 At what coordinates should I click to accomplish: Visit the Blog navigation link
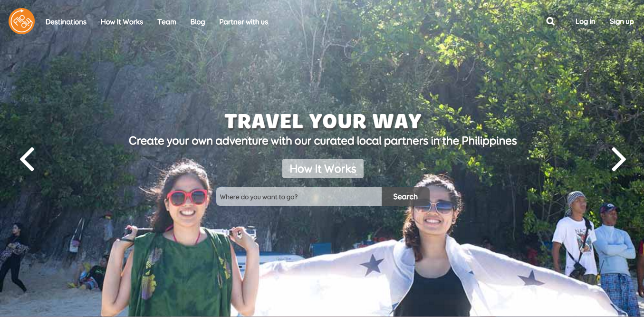[x=198, y=22]
